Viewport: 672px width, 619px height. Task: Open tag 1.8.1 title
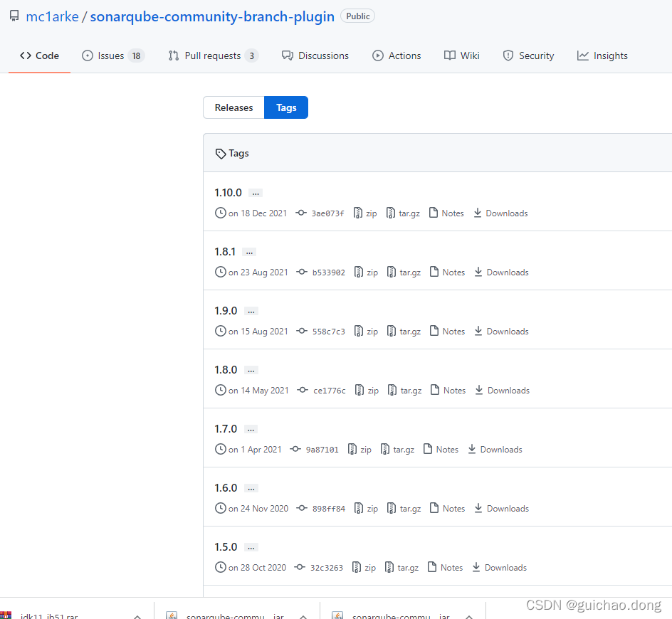coord(225,252)
